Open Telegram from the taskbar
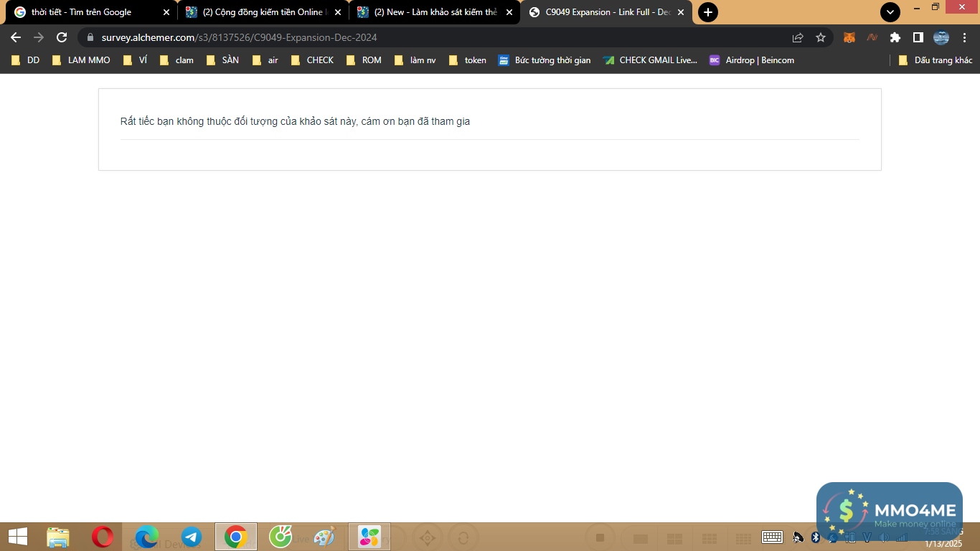This screenshot has height=551, width=980. [x=192, y=537]
